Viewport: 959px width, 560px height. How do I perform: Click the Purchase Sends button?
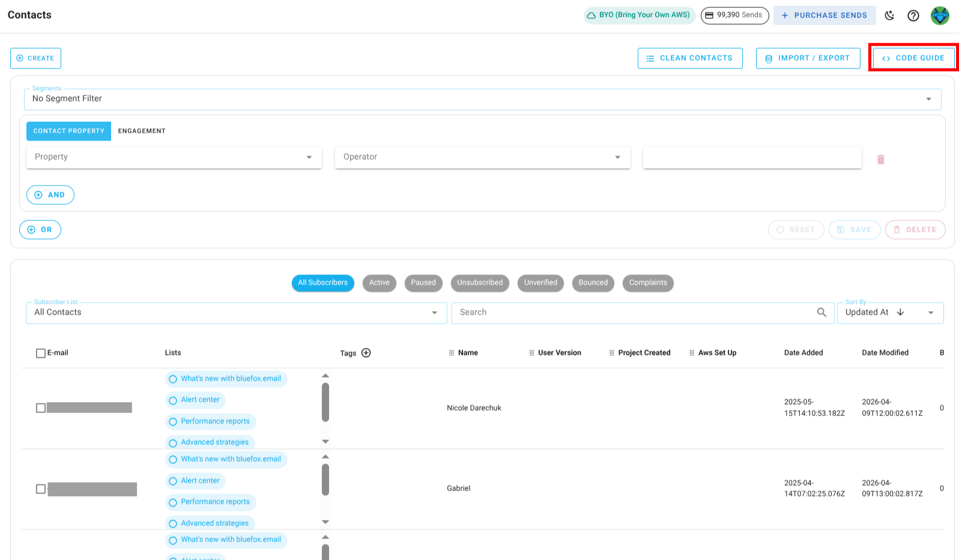click(824, 16)
